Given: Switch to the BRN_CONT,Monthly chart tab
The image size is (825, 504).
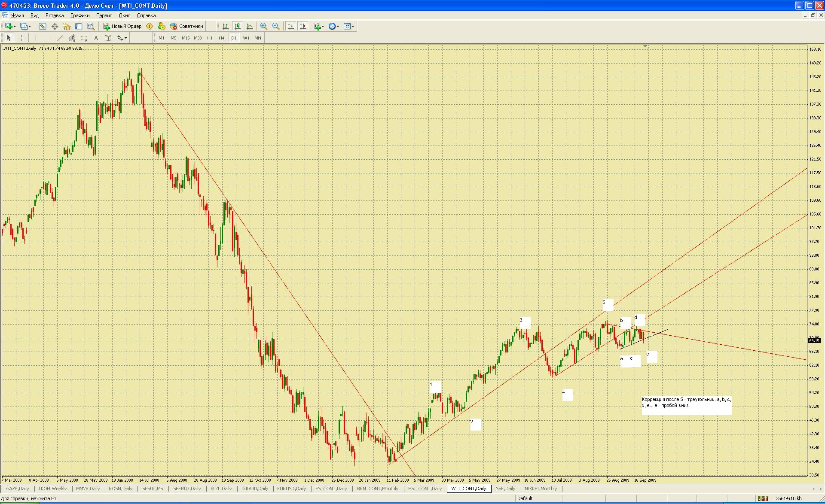Looking at the screenshot, I should tap(377, 489).
